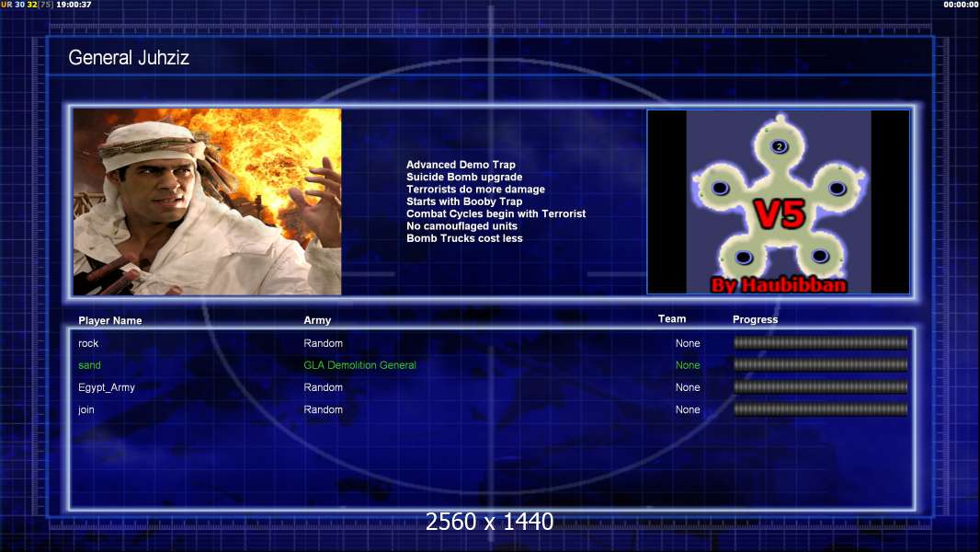
Task: Click the upper-left start position on map
Action: [x=720, y=188]
